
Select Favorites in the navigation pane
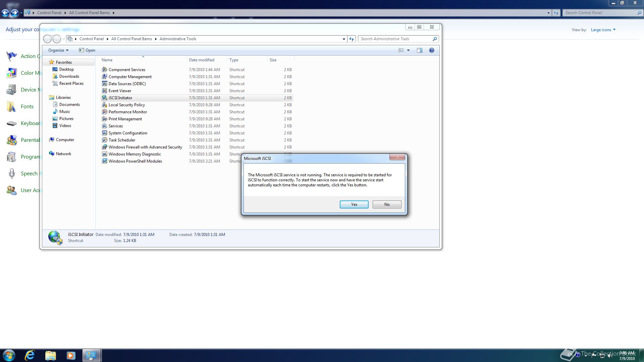pos(64,62)
